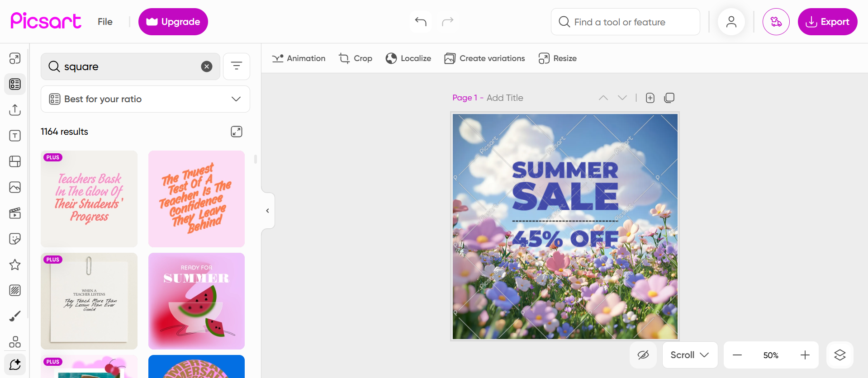This screenshot has height=378, width=868.
Task: Move page down with the chevron
Action: click(x=622, y=98)
